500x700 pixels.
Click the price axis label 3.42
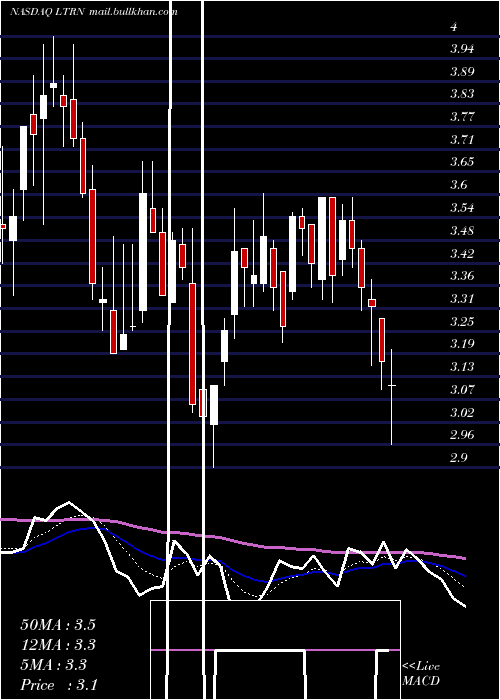[462, 254]
